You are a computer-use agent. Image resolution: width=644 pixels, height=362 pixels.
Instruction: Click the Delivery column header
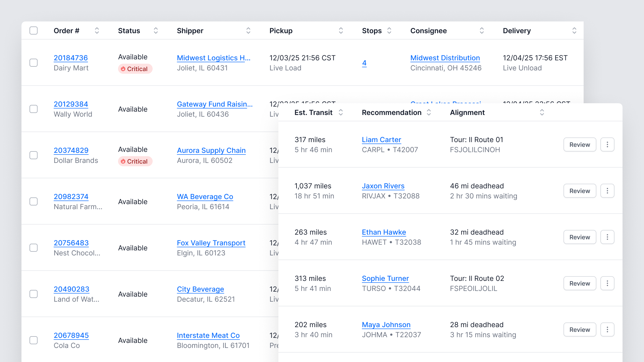[x=517, y=31]
